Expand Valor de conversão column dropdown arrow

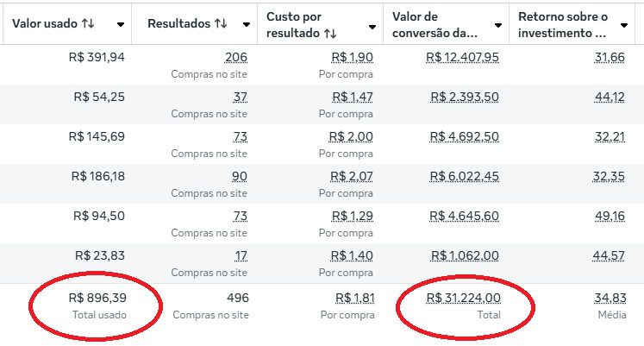[x=497, y=26]
